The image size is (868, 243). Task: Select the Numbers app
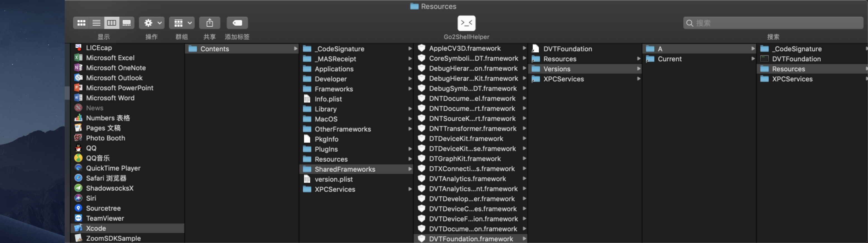(x=128, y=118)
